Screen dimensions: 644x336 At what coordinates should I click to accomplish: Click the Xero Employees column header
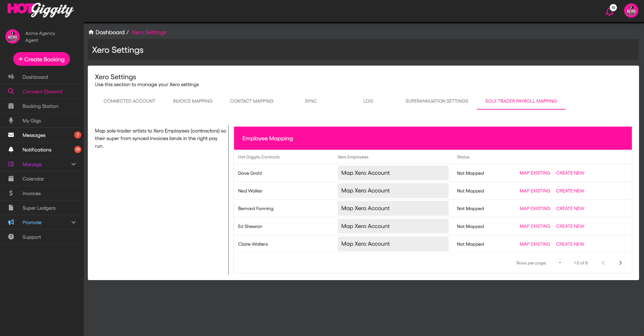click(x=353, y=157)
